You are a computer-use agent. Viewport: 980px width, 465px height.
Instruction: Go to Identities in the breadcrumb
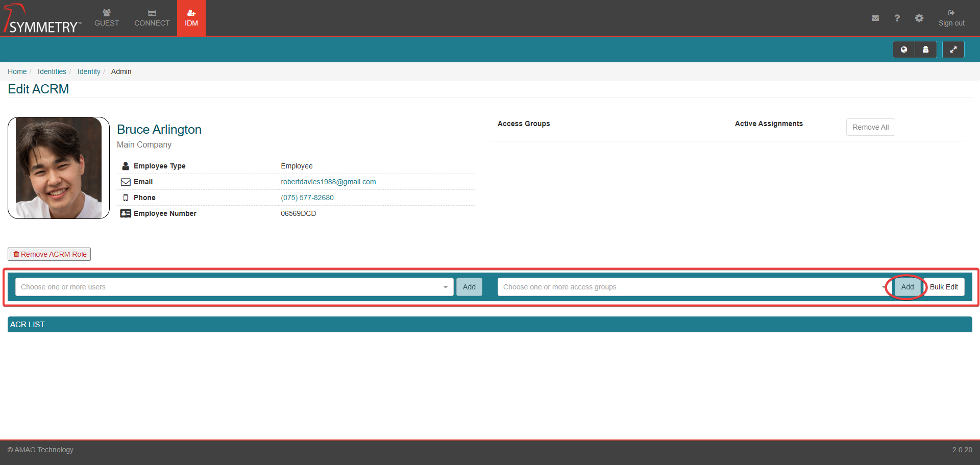point(52,71)
